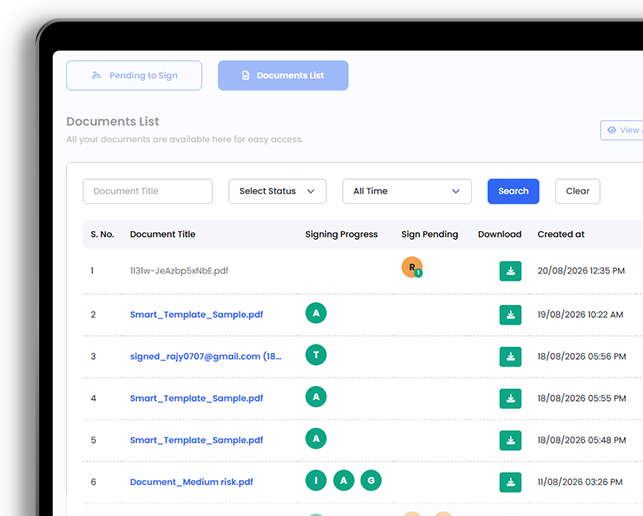Download Document_Medium risk.pdf
Viewport: 643px width, 516px height.
click(510, 482)
